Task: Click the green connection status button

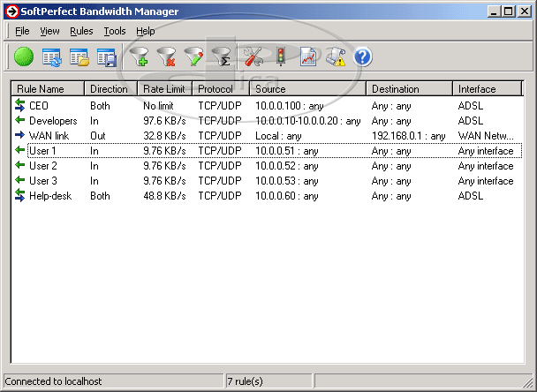Action: [24, 58]
